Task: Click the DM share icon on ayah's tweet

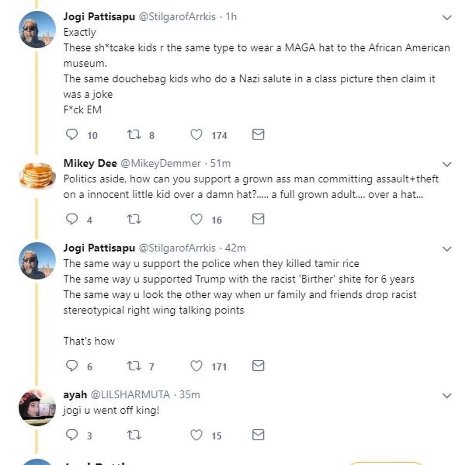Action: tap(258, 435)
